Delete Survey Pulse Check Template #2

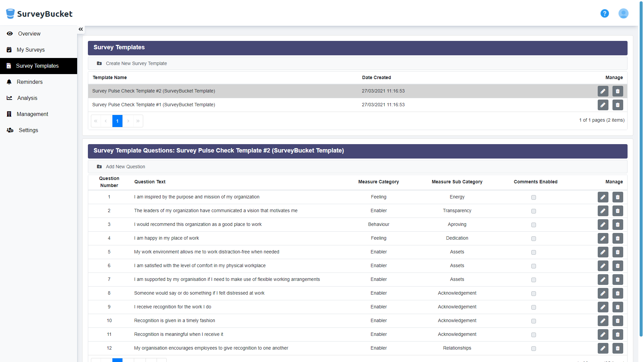coord(618,91)
